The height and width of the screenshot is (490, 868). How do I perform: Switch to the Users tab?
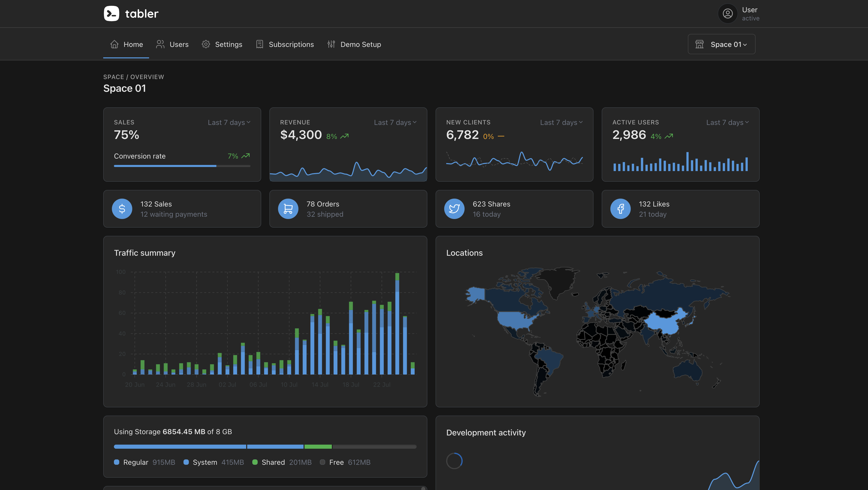tap(172, 44)
